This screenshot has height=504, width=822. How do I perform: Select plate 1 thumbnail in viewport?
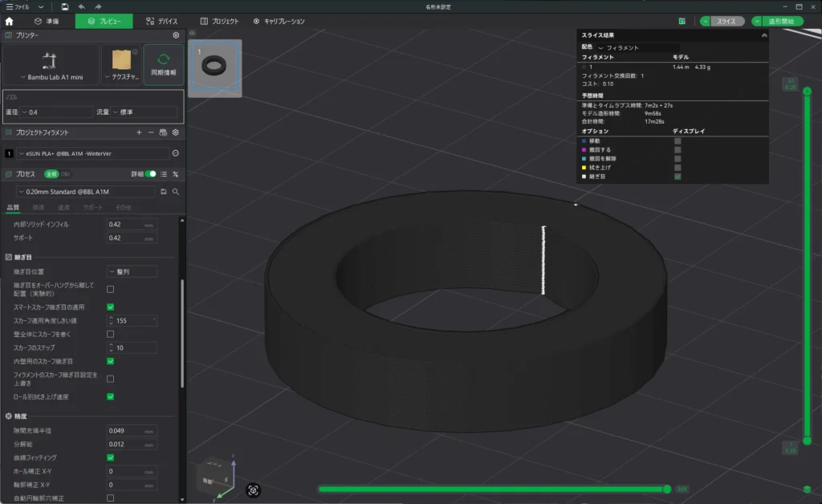click(x=214, y=68)
